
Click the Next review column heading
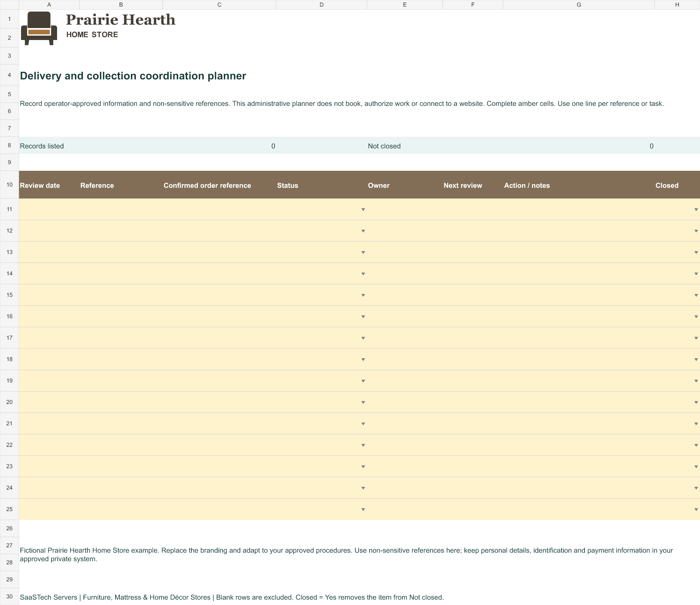click(x=463, y=185)
